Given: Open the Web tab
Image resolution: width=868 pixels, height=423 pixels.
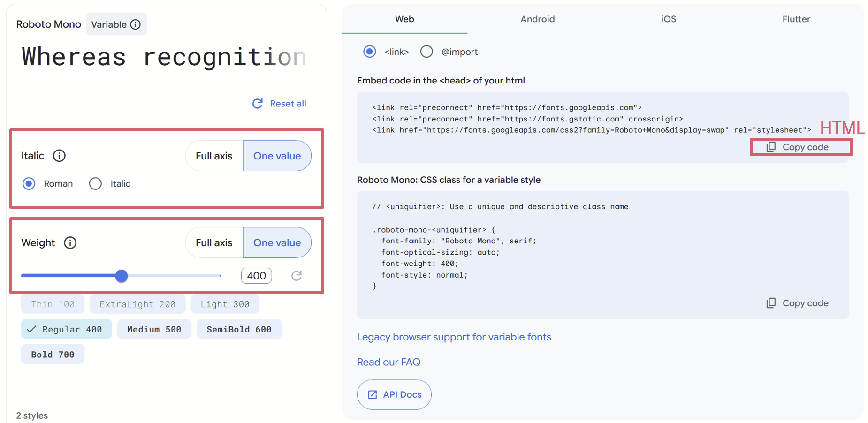Looking at the screenshot, I should [x=404, y=19].
